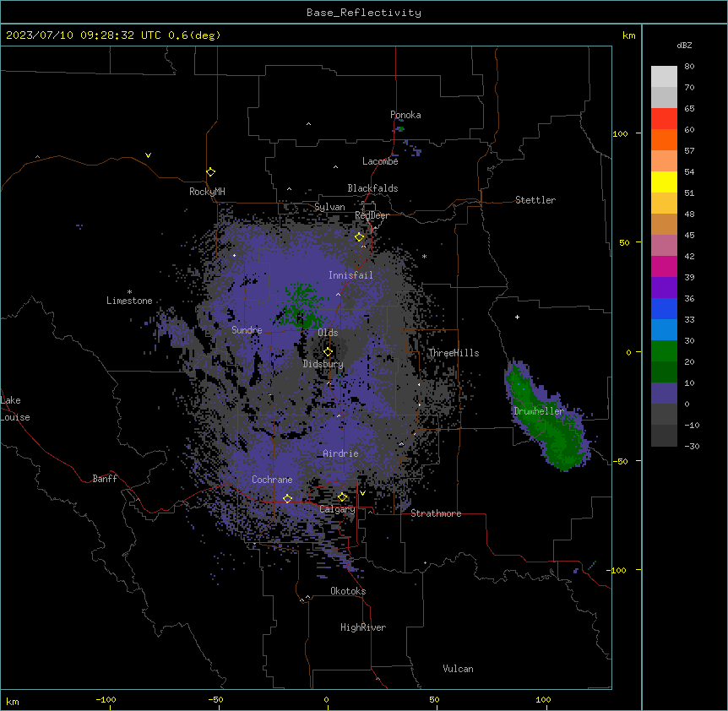The height and width of the screenshot is (711, 728).
Task: Click the Innisfail city label
Action: point(350,275)
